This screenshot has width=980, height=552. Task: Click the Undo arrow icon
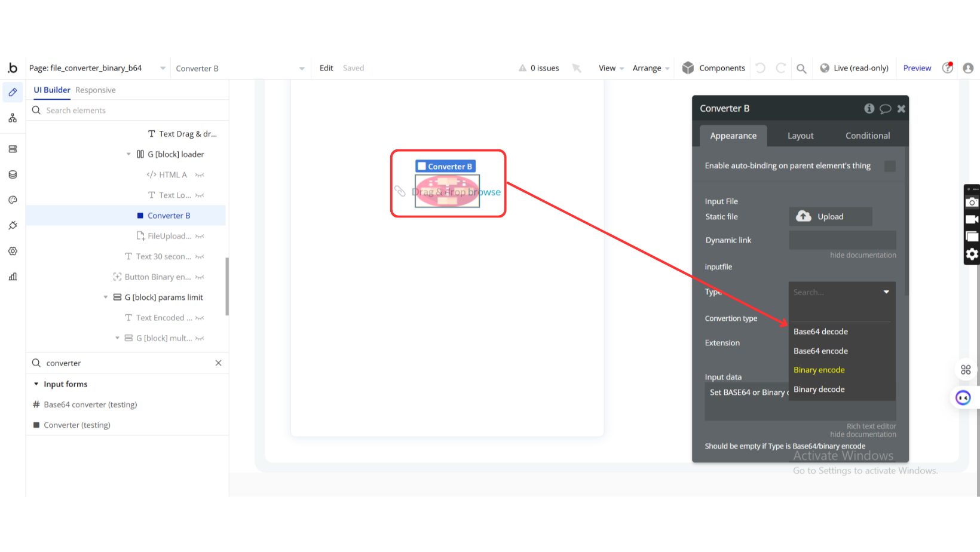coord(760,68)
